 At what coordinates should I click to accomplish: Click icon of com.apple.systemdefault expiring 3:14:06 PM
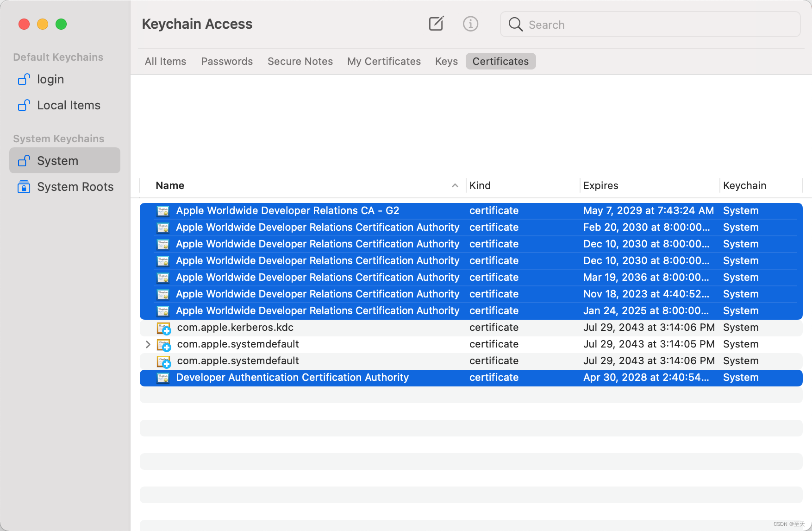coord(164,361)
